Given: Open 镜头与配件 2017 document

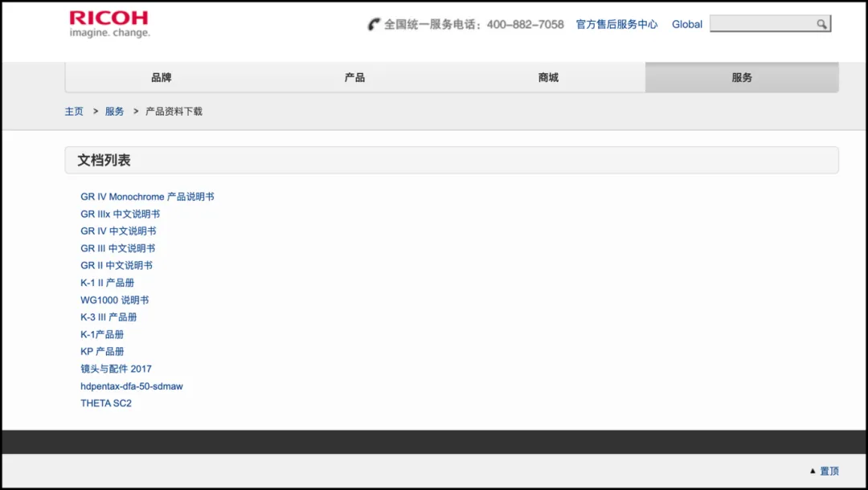Looking at the screenshot, I should click(117, 369).
